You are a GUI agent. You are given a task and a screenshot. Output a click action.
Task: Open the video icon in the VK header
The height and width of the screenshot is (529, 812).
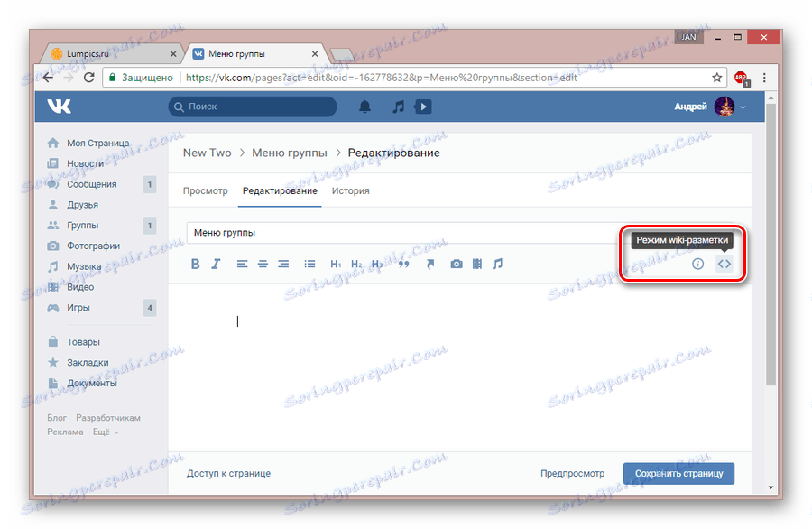coord(422,107)
